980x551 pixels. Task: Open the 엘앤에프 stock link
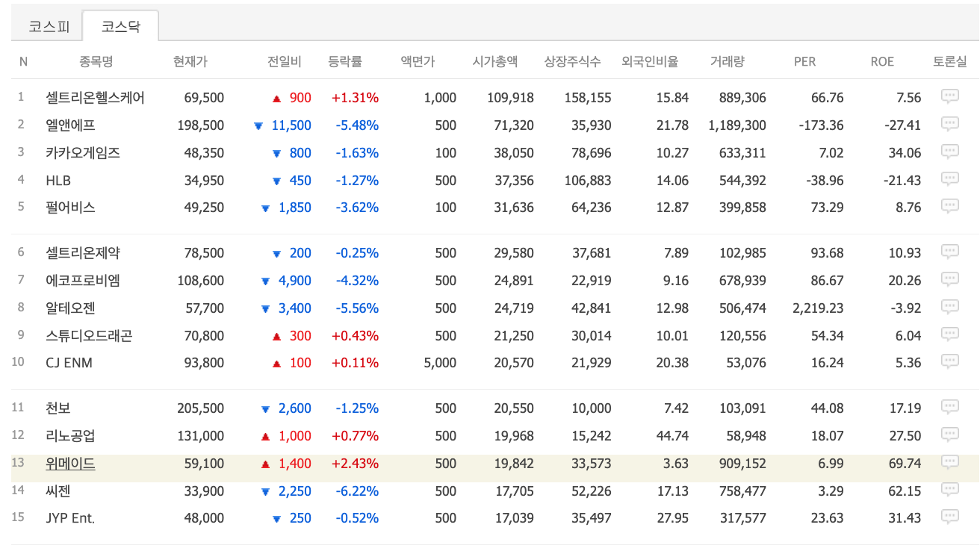[x=70, y=125]
